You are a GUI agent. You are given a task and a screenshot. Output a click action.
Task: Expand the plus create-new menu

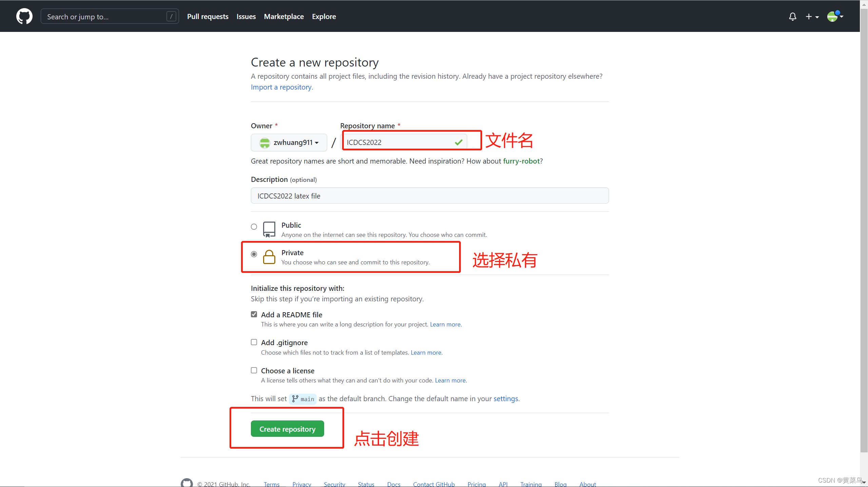pyautogui.click(x=812, y=17)
